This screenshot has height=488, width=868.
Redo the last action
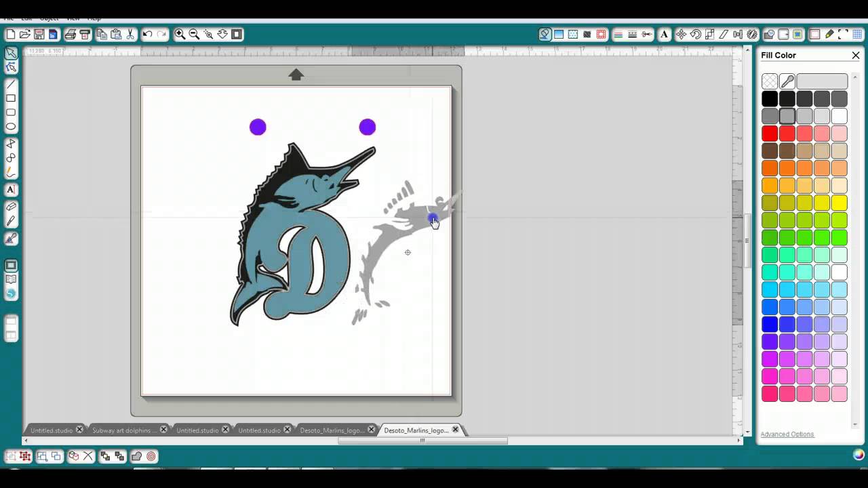point(161,34)
